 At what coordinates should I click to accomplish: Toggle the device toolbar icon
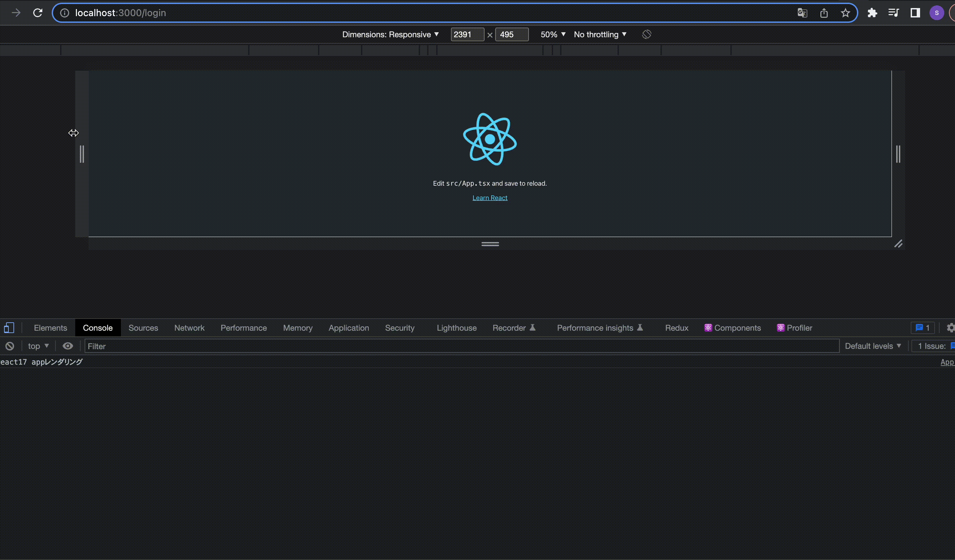pos(9,328)
